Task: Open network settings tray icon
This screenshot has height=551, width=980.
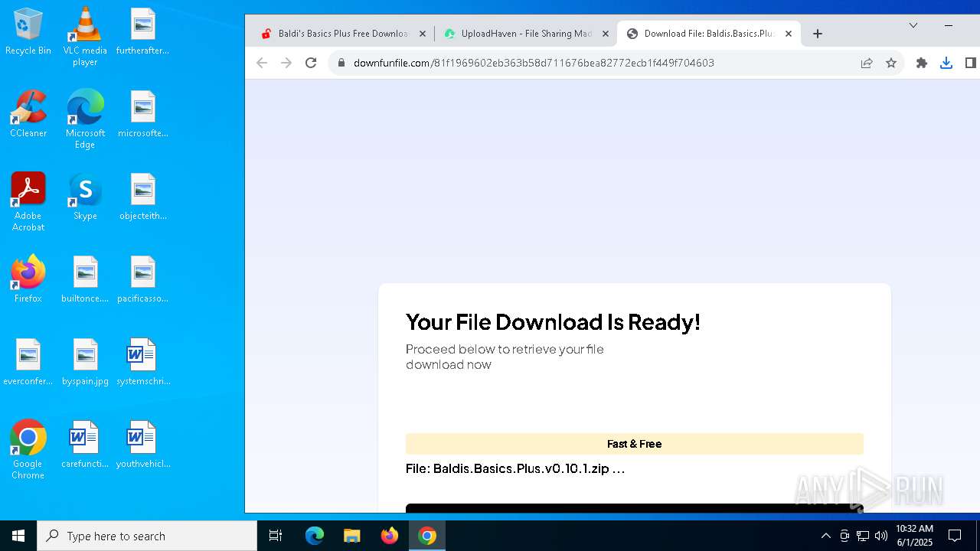Action: (x=863, y=536)
